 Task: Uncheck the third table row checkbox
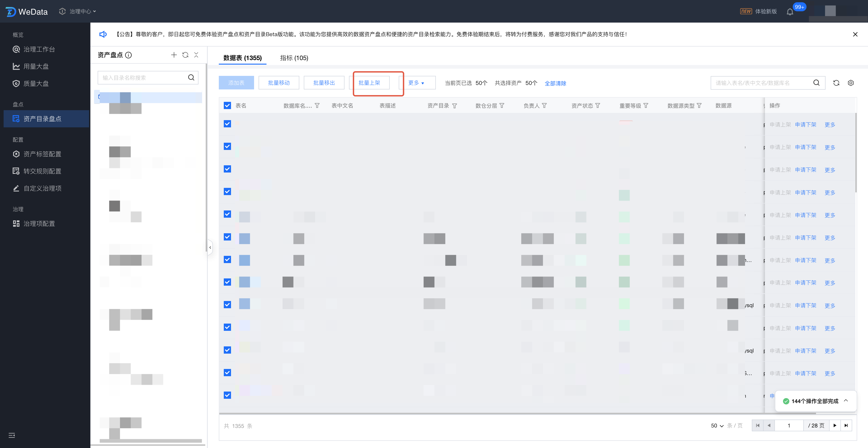[x=227, y=169]
